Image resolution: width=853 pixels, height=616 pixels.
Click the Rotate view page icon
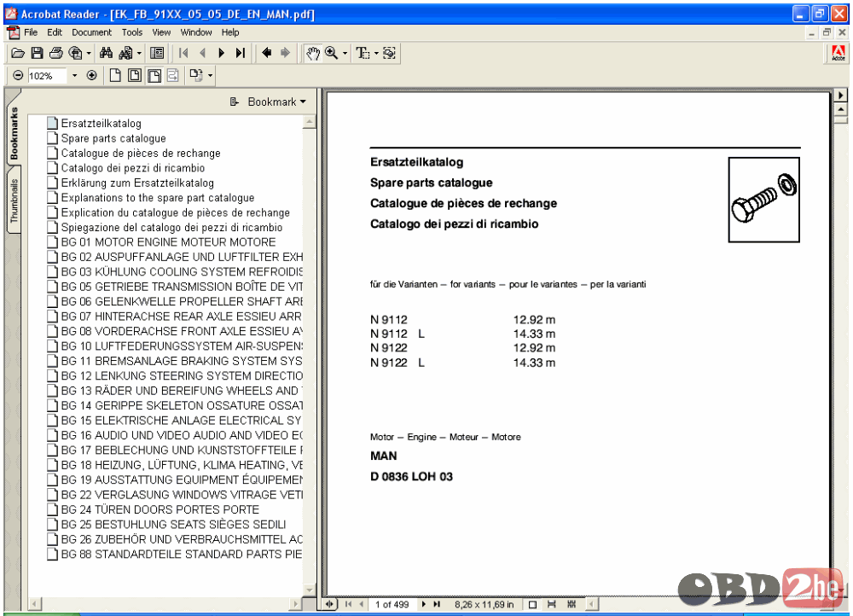[x=196, y=75]
